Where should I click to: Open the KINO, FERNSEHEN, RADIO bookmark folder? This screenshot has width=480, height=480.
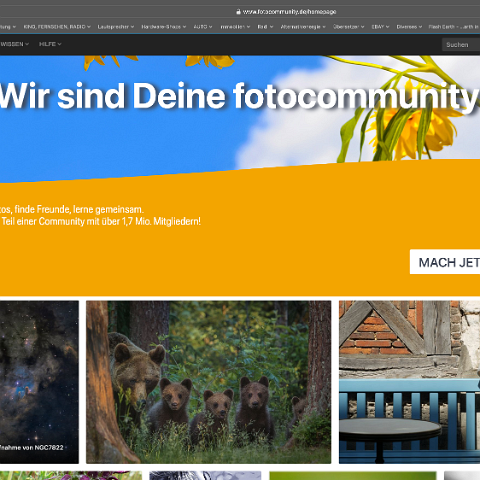(57, 27)
